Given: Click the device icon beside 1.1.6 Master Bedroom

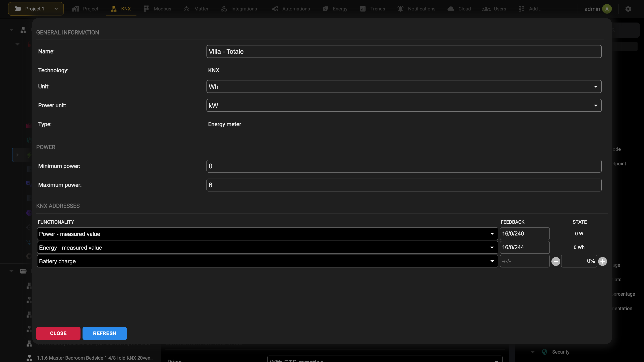Looking at the screenshot, I should tap(29, 358).
